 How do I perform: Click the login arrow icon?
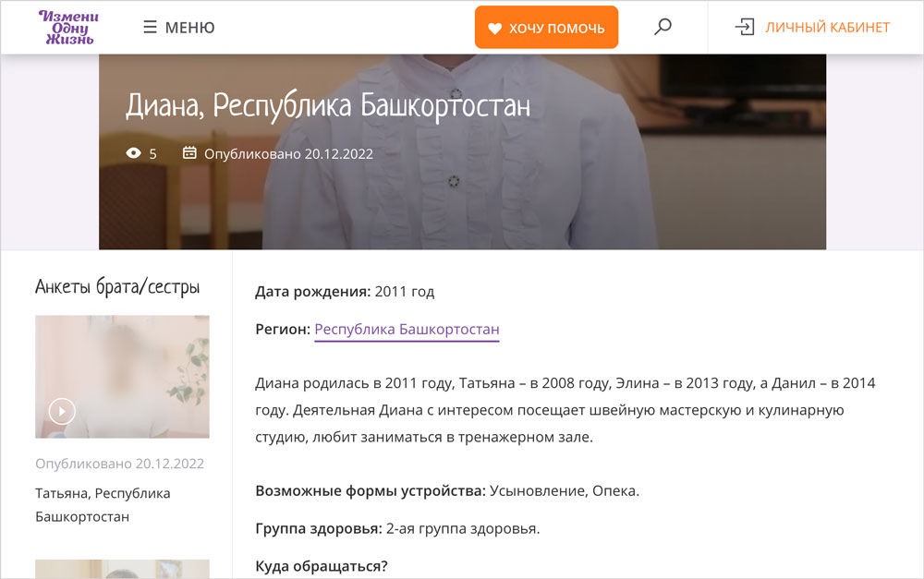(x=744, y=28)
